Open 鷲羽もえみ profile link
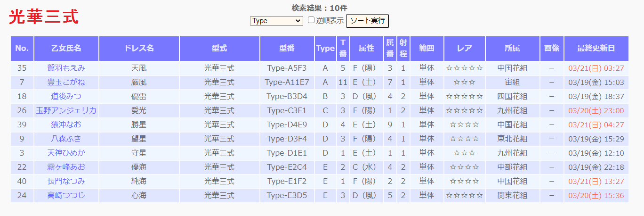 (66, 68)
